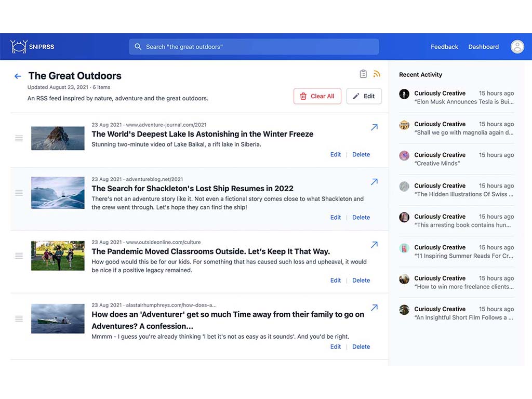Open Lake Baikal article external link arrow
The height and width of the screenshot is (399, 532).
click(x=374, y=127)
